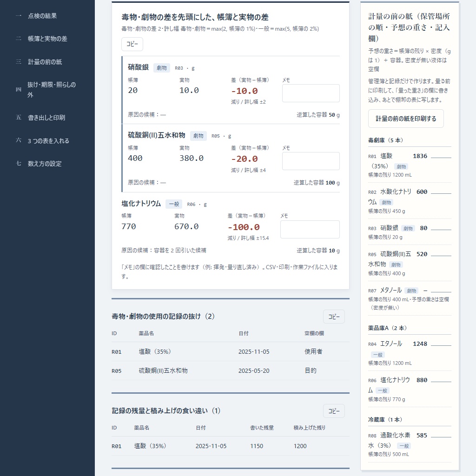Click the メモ field for 硝酸銀
Screen dimensions: 476x476
[311, 93]
